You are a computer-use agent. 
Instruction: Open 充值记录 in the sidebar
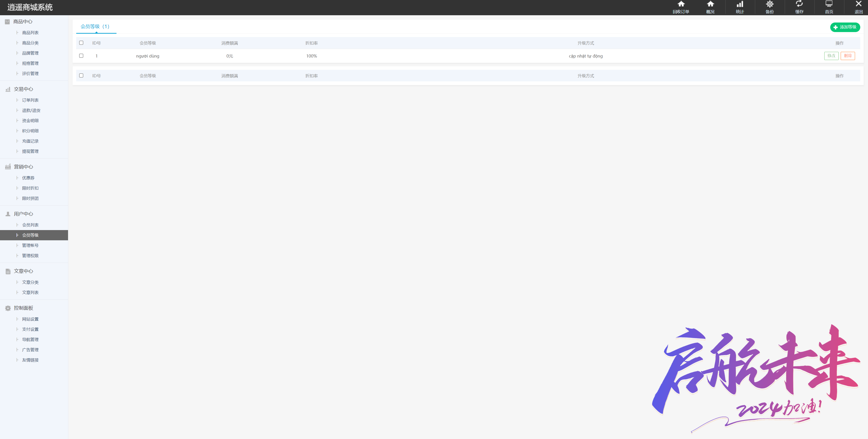[30, 141]
